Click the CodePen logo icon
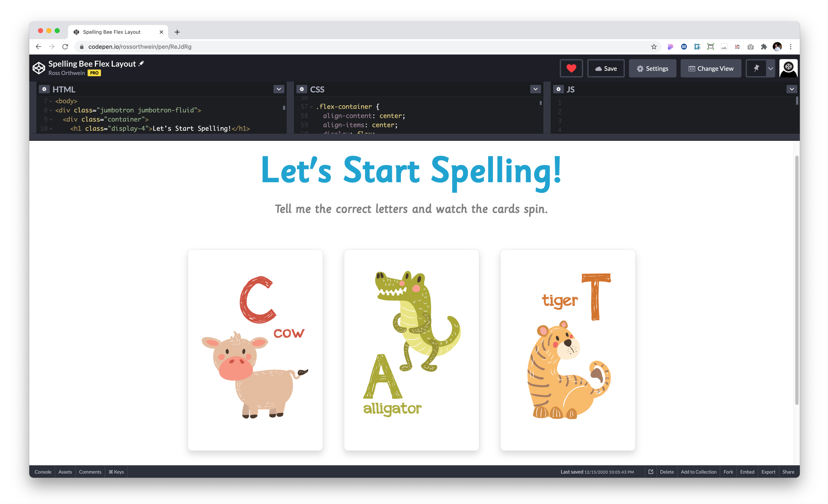The height and width of the screenshot is (504, 828). click(39, 68)
